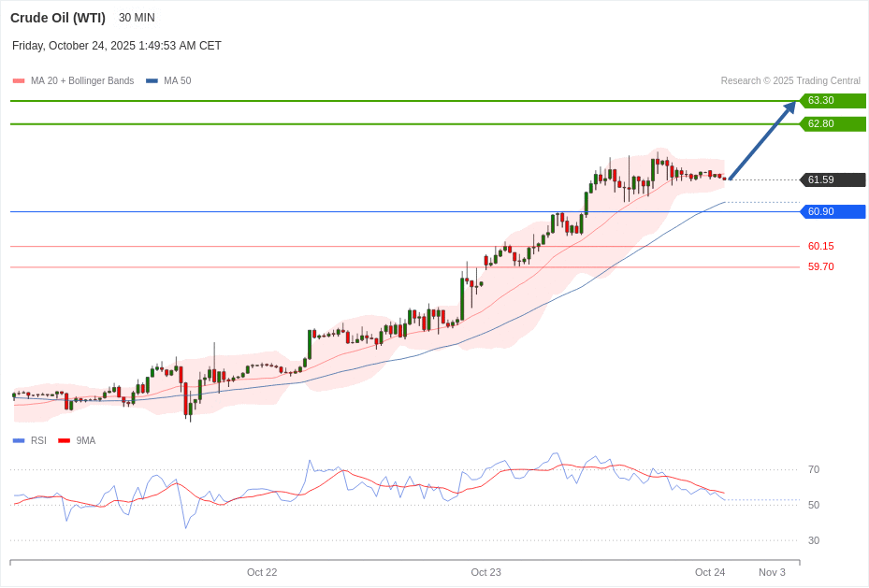Click the Nov 3 date axis label
This screenshot has height=588, width=869.
(772, 572)
